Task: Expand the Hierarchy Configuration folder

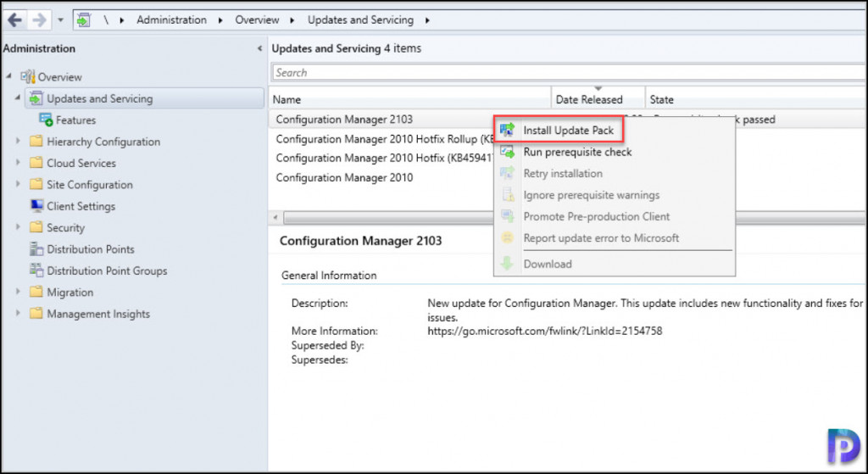Action: coord(19,142)
